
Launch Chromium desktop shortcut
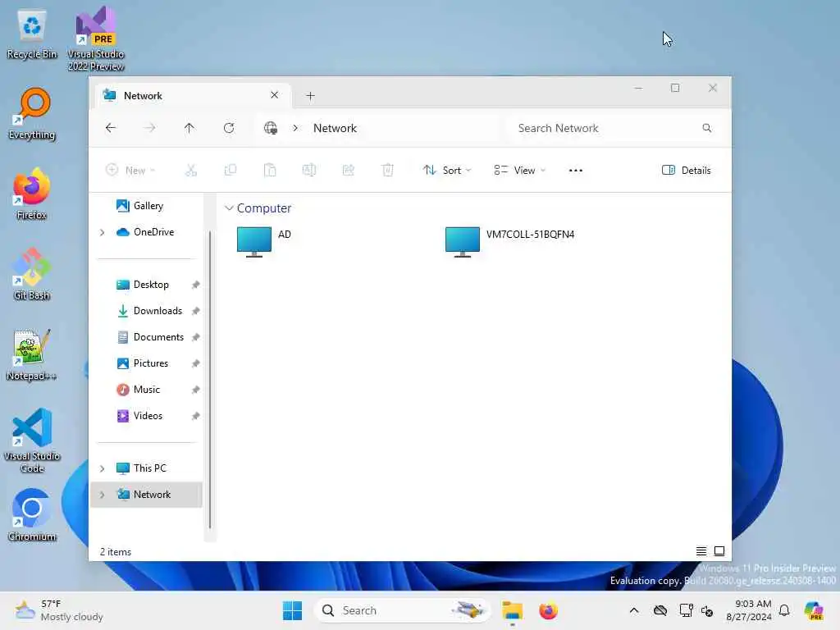point(32,515)
